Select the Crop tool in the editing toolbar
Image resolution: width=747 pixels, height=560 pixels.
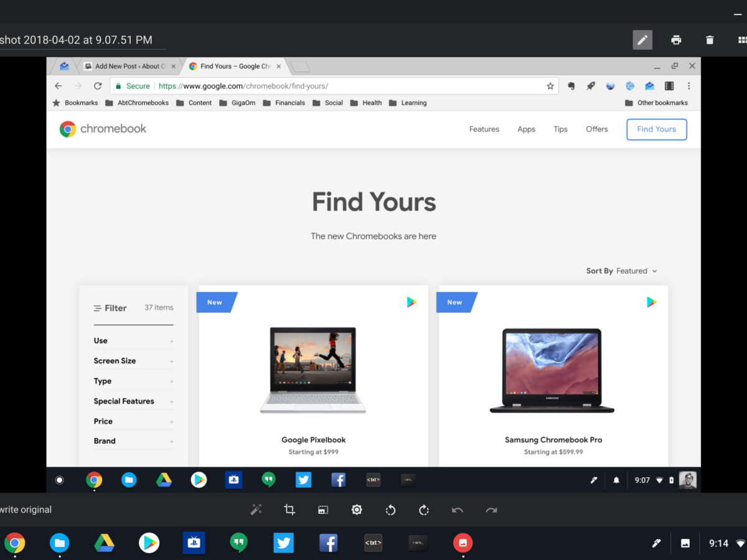tap(289, 510)
